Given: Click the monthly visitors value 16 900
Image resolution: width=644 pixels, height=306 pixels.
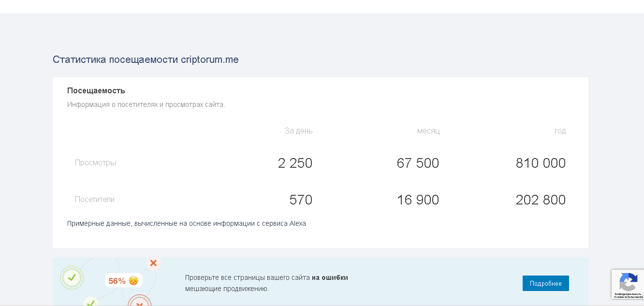Looking at the screenshot, I should [418, 199].
